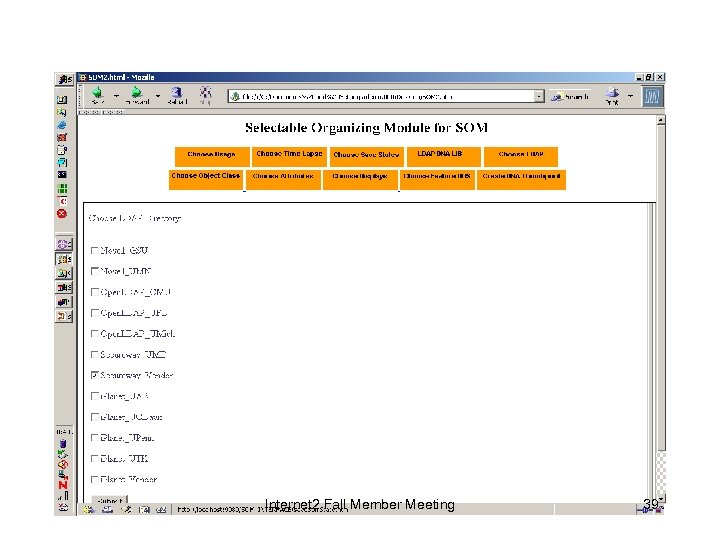Click the Choose Attributes orange button
The image size is (720, 540).
283,179
